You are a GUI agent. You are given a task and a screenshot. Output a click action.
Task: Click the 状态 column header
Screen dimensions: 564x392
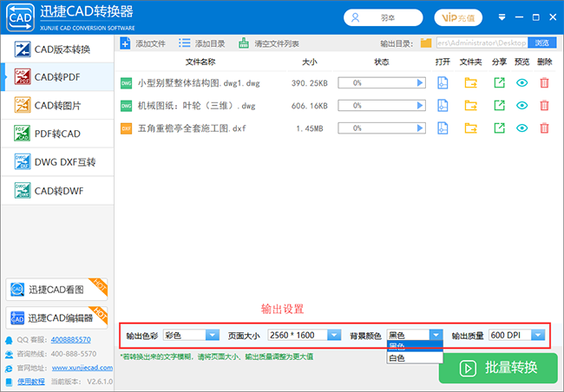coord(382,62)
